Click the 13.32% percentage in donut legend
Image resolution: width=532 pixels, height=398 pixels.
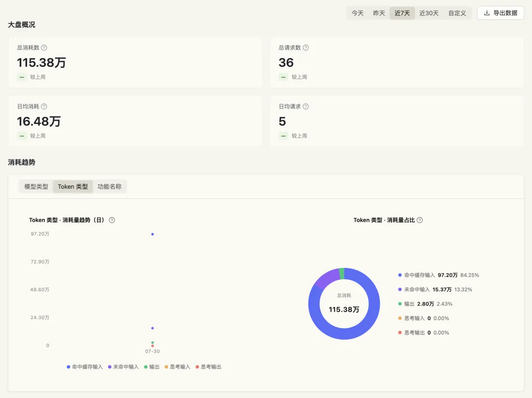[x=464, y=290]
